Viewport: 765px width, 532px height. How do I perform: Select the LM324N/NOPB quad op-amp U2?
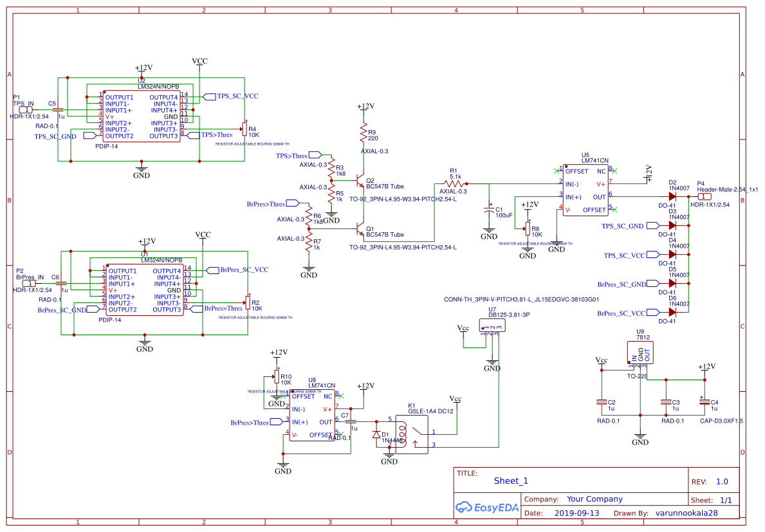(142, 116)
